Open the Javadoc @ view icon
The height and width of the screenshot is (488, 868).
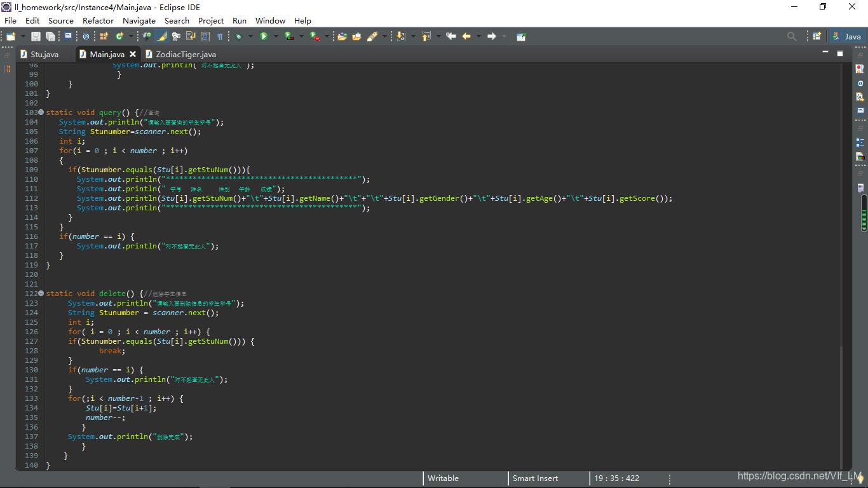click(x=860, y=83)
